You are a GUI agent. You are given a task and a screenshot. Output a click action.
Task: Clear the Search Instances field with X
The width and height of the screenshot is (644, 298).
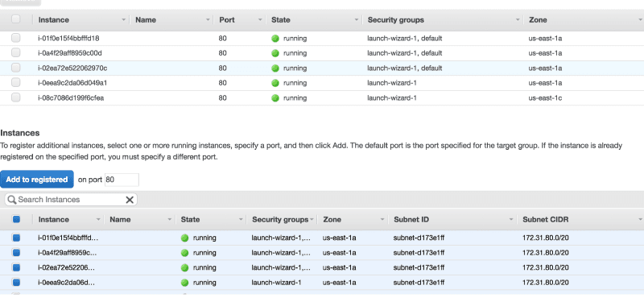pos(130,200)
